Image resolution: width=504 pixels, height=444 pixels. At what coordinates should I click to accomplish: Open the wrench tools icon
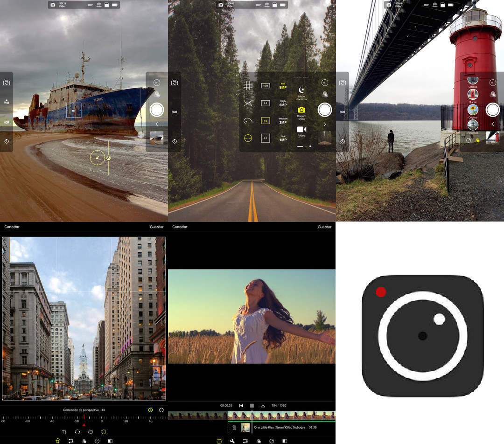232,441
